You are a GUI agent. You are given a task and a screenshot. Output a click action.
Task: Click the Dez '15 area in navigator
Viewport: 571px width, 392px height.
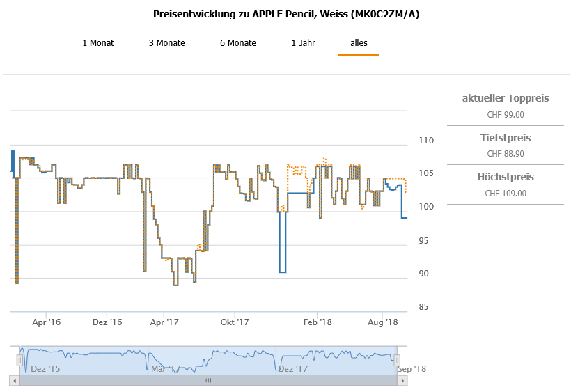tap(46, 368)
